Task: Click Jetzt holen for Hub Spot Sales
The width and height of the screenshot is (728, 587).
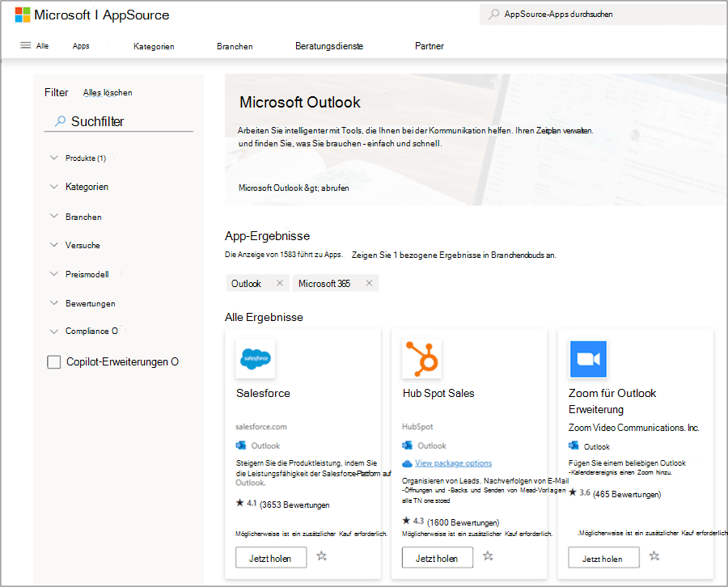Action: [x=438, y=558]
